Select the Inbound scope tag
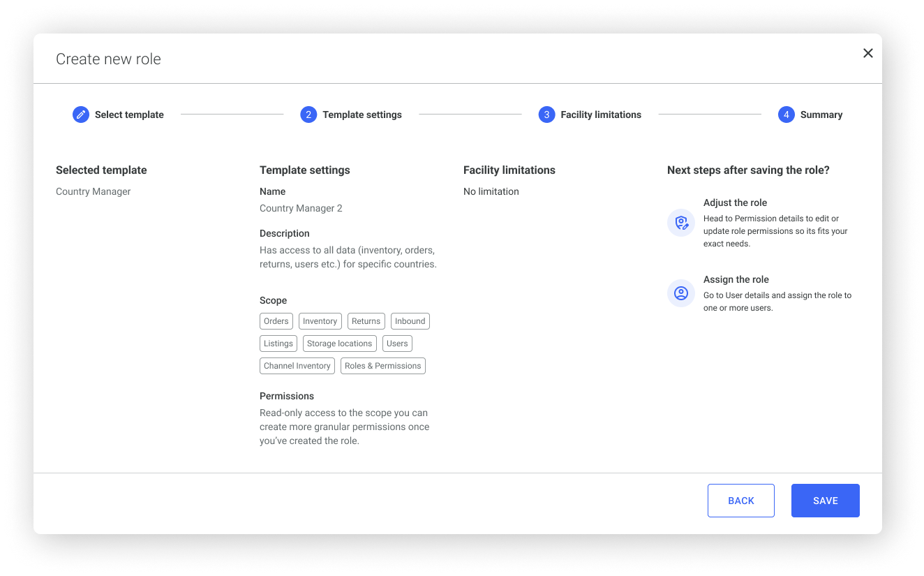This screenshot has width=924, height=576. click(410, 321)
